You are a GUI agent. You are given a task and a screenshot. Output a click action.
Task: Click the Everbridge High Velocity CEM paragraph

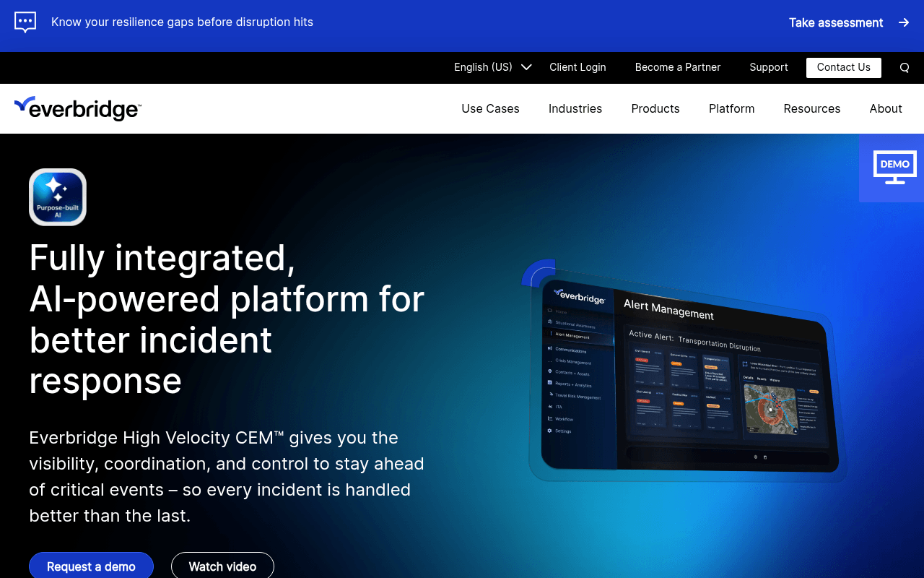tap(227, 477)
